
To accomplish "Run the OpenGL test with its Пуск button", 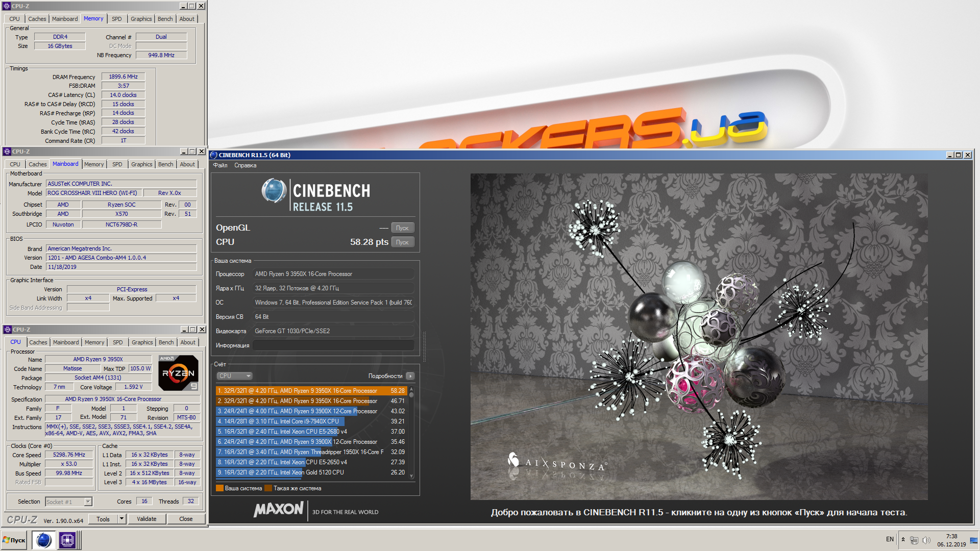I will click(402, 228).
